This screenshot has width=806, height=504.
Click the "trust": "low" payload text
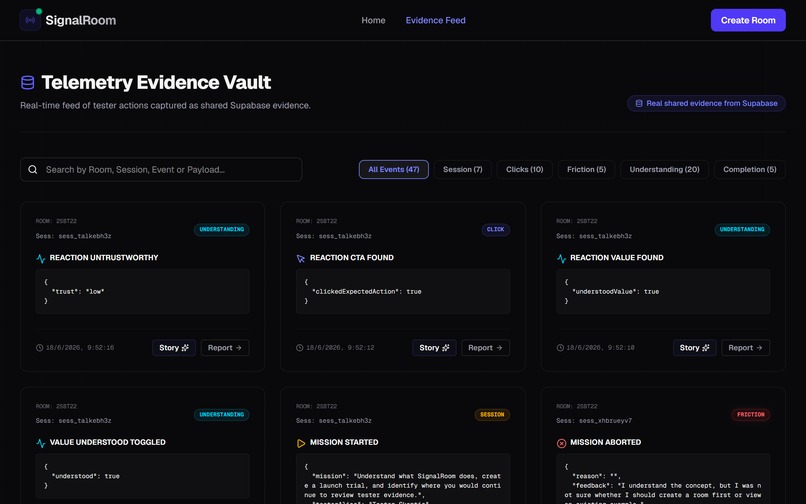coord(78,292)
